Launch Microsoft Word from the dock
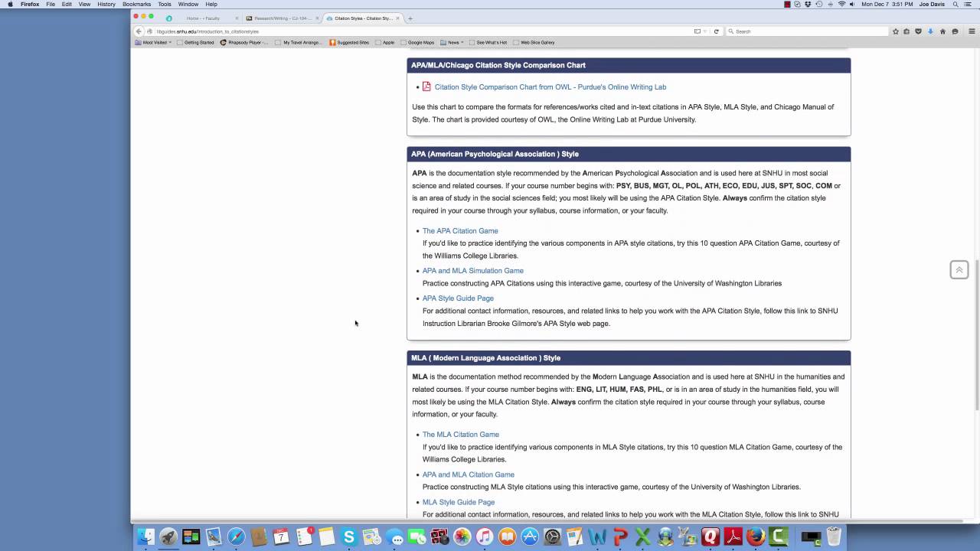The width and height of the screenshot is (980, 551). click(x=597, y=537)
